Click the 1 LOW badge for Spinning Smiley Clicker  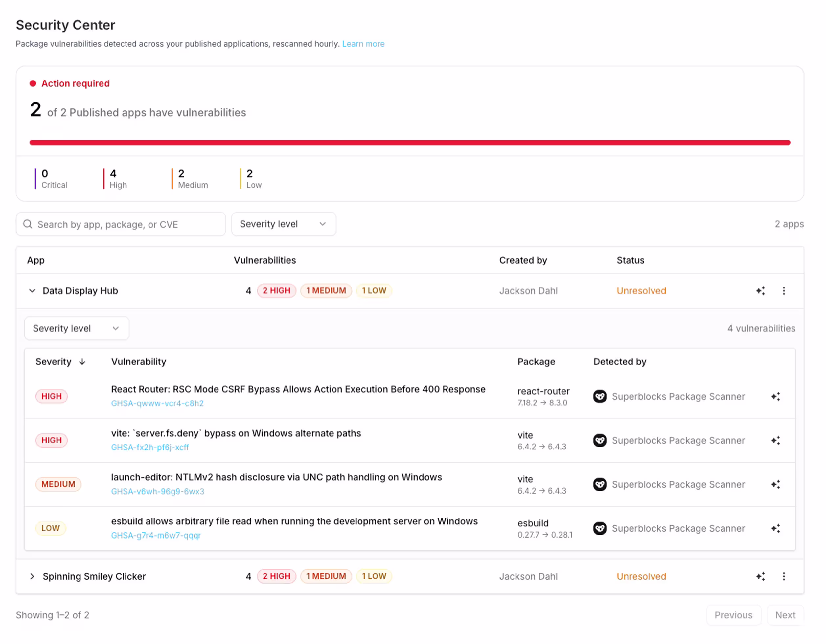click(x=374, y=576)
